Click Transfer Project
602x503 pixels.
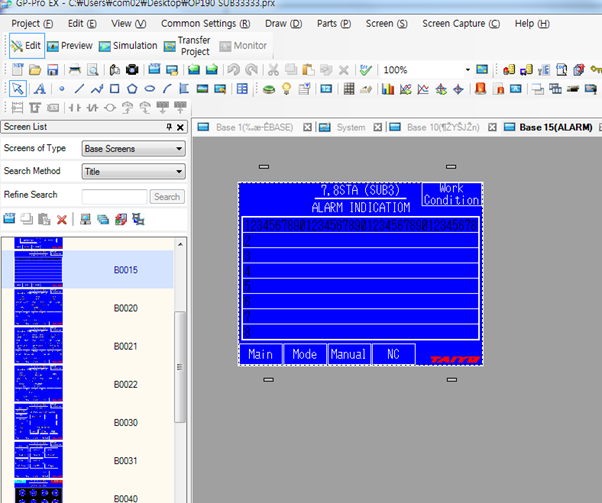point(187,46)
